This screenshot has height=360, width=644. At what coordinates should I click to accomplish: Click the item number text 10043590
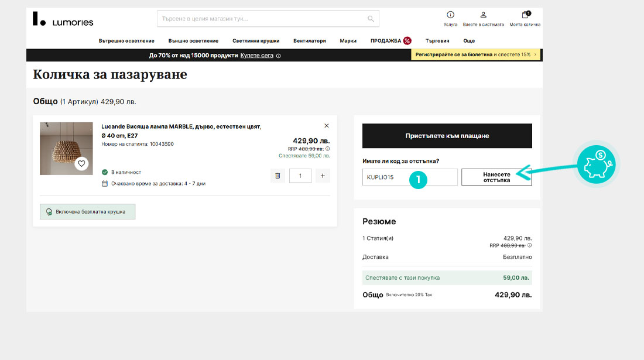pos(162,144)
